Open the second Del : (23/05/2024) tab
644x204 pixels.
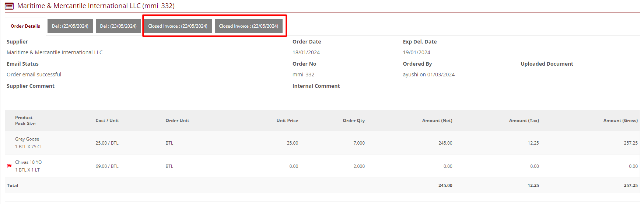pos(118,26)
